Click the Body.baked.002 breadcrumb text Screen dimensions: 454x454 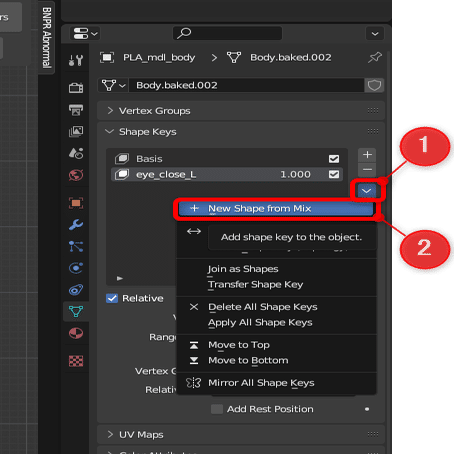click(291, 57)
